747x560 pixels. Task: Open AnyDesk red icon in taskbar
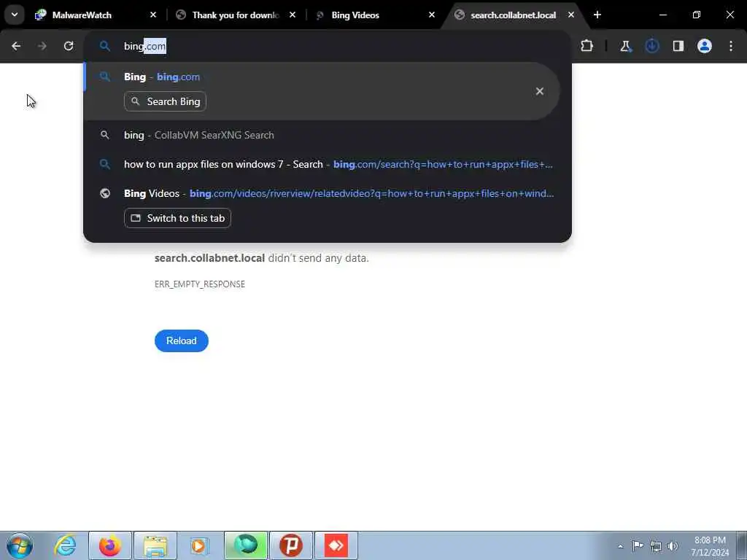tap(336, 545)
